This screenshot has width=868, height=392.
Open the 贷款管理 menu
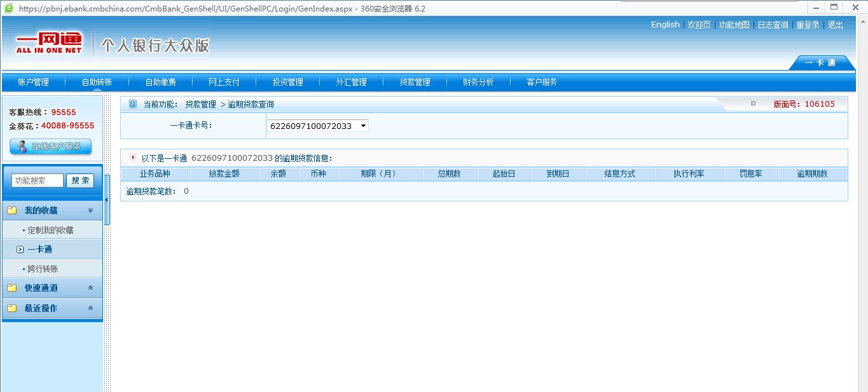coord(415,82)
